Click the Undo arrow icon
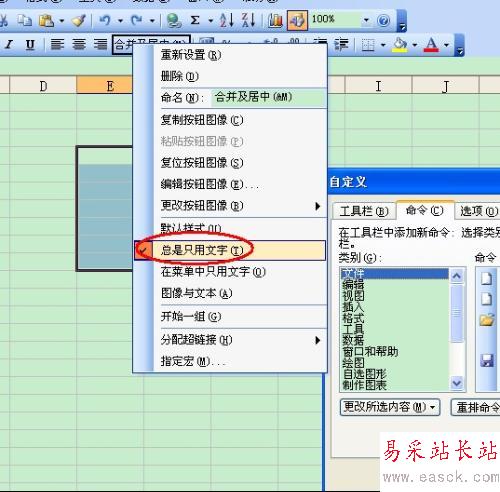This screenshot has width=500, height=492. click(x=105, y=21)
